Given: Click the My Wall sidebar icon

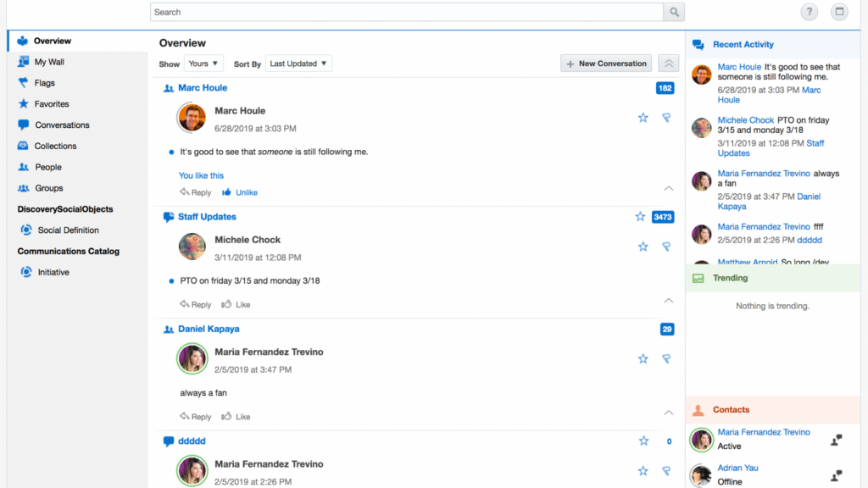Looking at the screenshot, I should pyautogui.click(x=23, y=62).
